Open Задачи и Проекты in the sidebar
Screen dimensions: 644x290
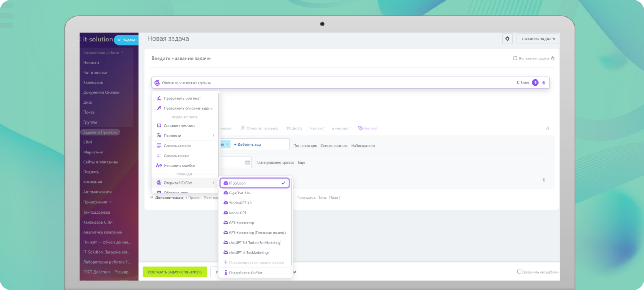(x=100, y=132)
